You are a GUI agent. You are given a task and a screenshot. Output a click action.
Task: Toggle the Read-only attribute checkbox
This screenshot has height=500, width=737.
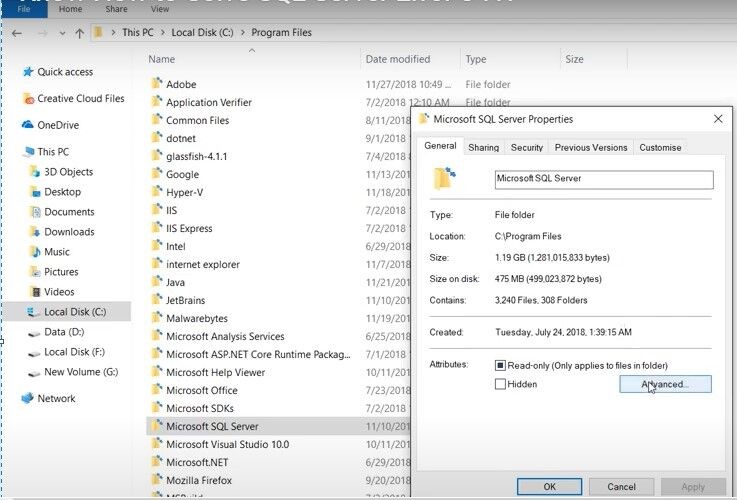tap(500, 365)
